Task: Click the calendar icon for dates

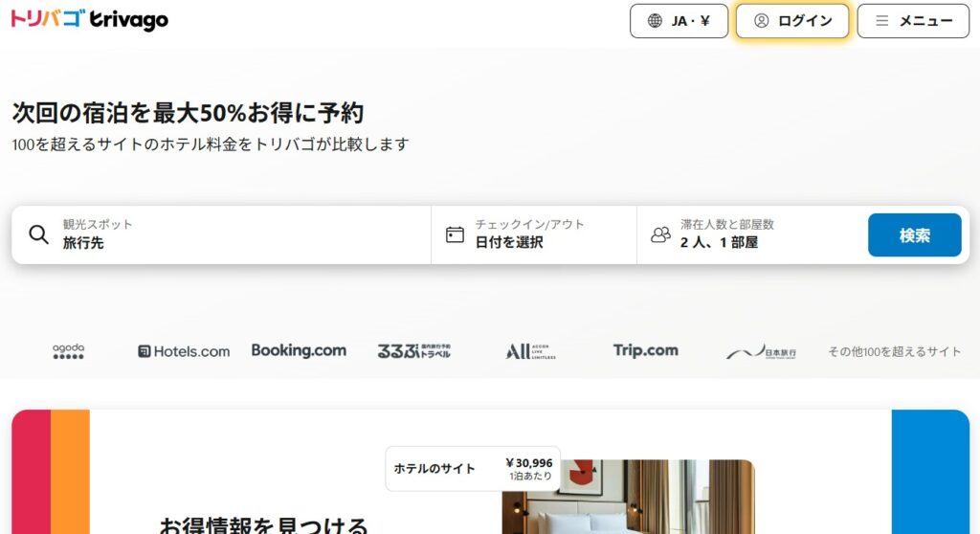Action: coord(455,234)
